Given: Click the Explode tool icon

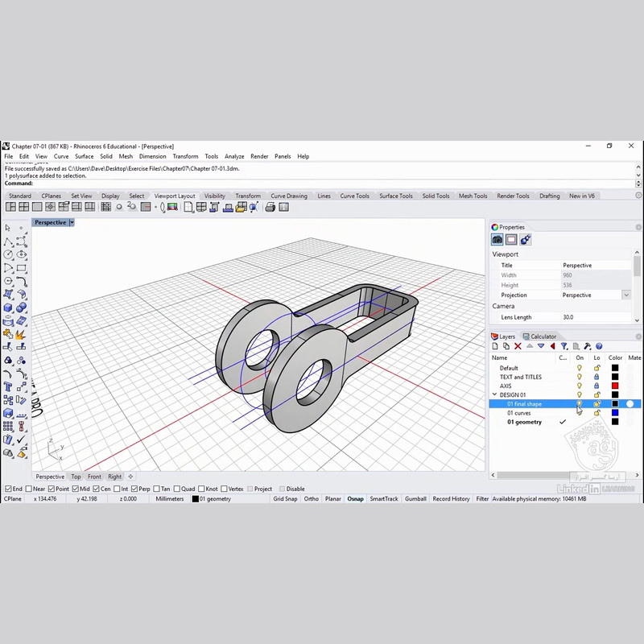Looking at the screenshot, I should (21, 334).
